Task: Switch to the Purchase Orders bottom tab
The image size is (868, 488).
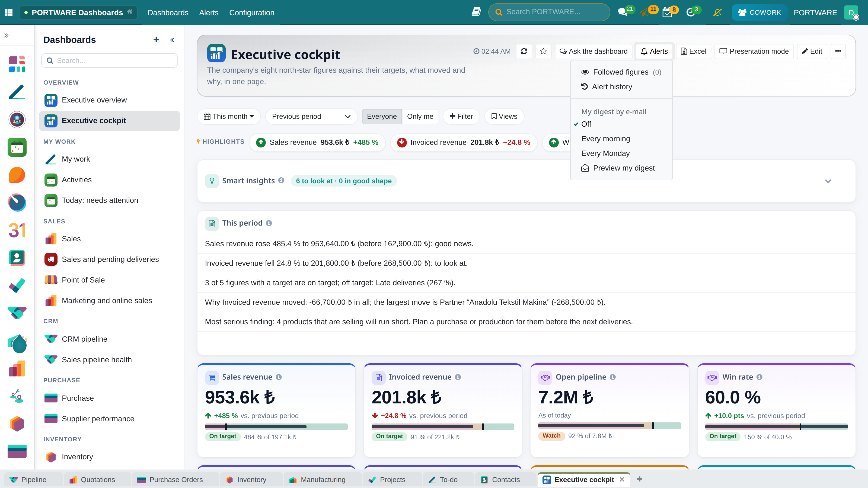Action: (x=175, y=480)
